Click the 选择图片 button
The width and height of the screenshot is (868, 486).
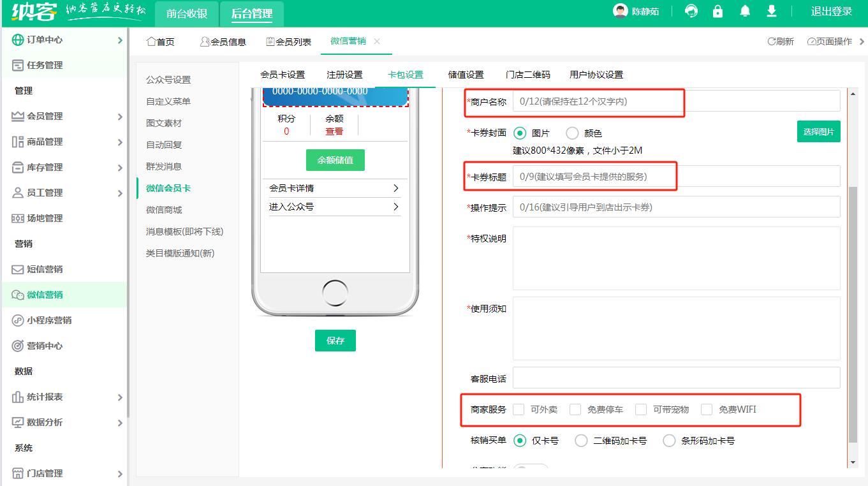pyautogui.click(x=818, y=131)
